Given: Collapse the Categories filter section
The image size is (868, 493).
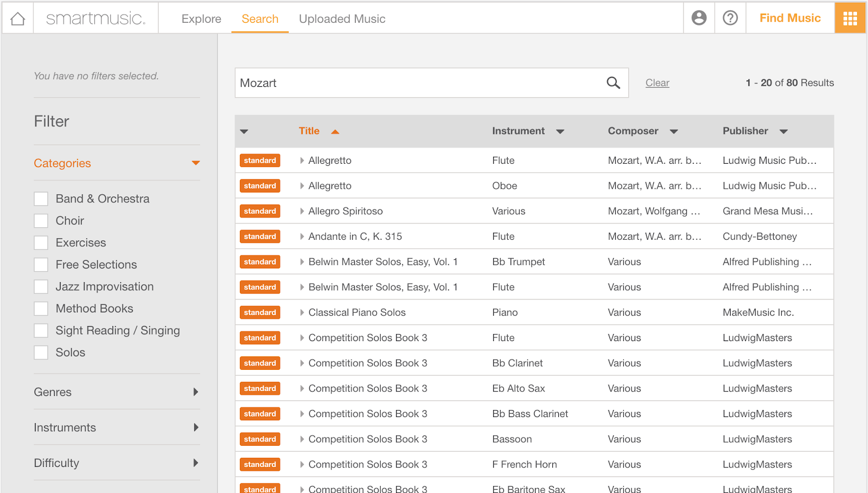Looking at the screenshot, I should [196, 163].
